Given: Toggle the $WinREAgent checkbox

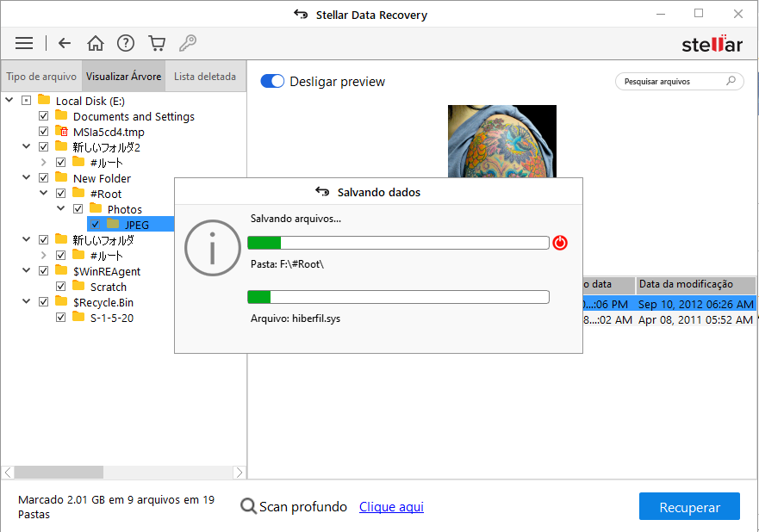Looking at the screenshot, I should tap(44, 271).
